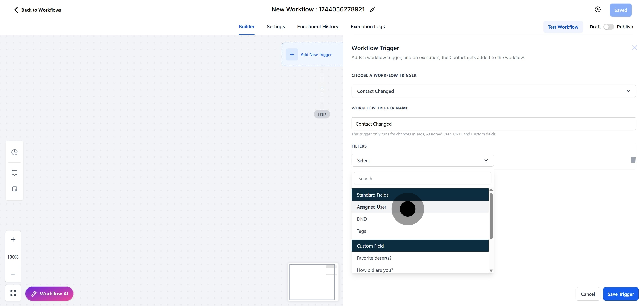Add a sticky note icon
Viewport: 644px width, 306px height.
point(15,189)
